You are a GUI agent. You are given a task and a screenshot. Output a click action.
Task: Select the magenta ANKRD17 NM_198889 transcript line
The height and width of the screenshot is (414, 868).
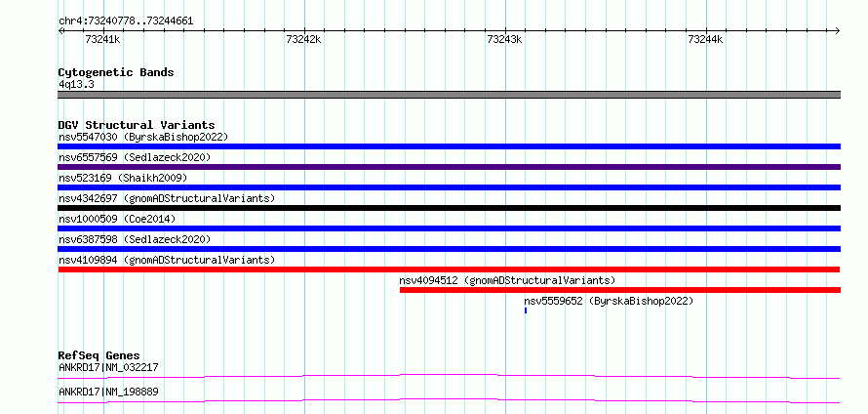449,400
